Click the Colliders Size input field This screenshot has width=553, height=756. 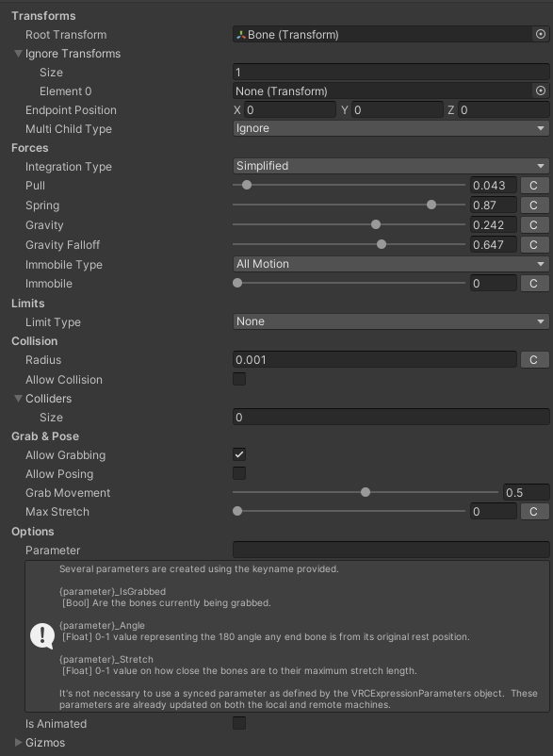pyautogui.click(x=391, y=417)
